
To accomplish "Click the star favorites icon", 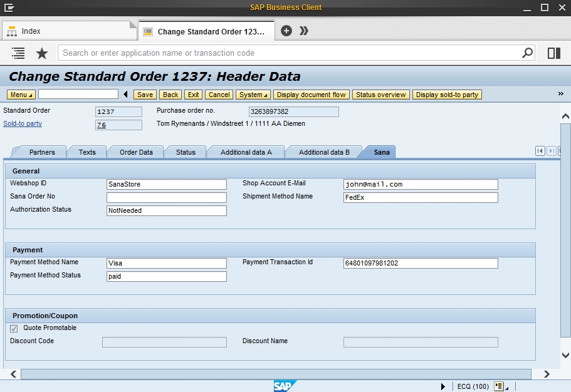I will [41, 53].
